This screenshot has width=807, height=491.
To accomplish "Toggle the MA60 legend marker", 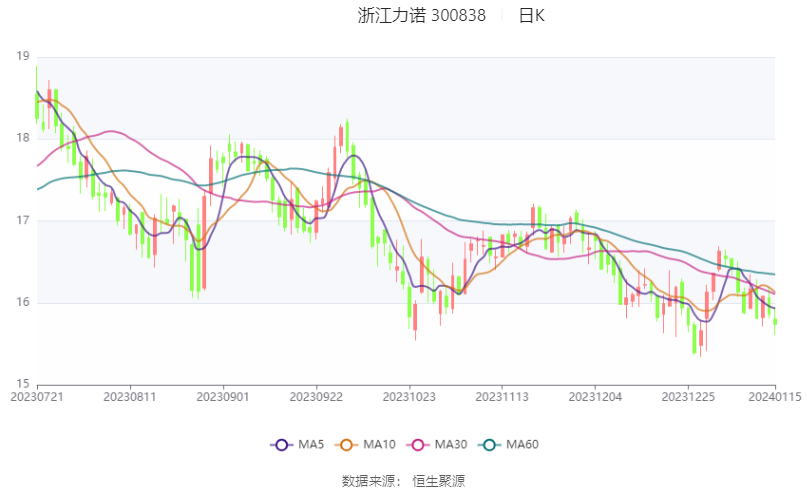I will (x=489, y=445).
